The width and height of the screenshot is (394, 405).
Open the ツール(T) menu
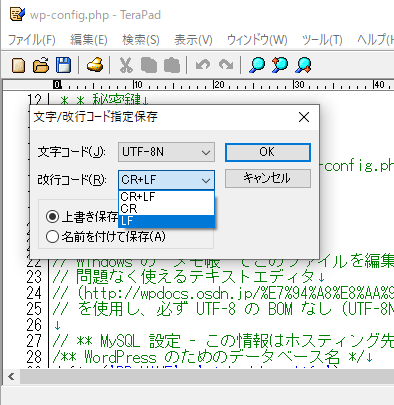pos(322,40)
